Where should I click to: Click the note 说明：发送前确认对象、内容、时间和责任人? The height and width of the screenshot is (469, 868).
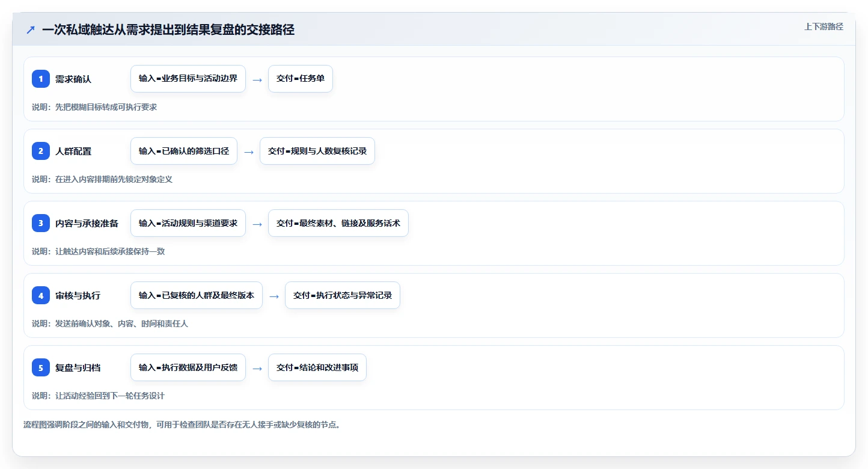[110, 323]
